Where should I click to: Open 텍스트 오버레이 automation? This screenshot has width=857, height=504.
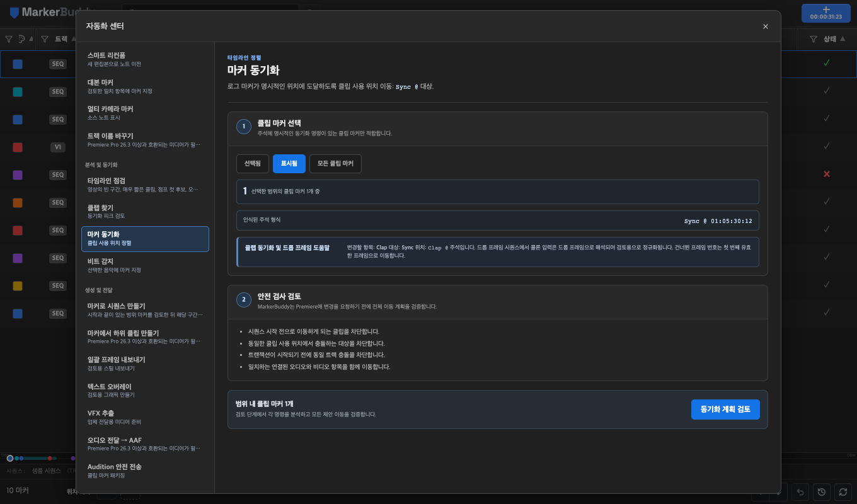(x=145, y=390)
